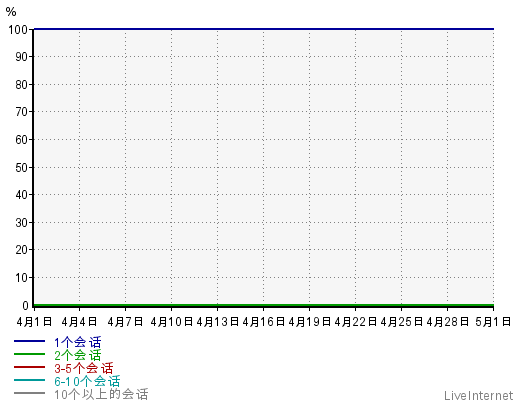Click the blue data line at 100%
This screenshot has height=405, width=520.
tap(264, 29)
